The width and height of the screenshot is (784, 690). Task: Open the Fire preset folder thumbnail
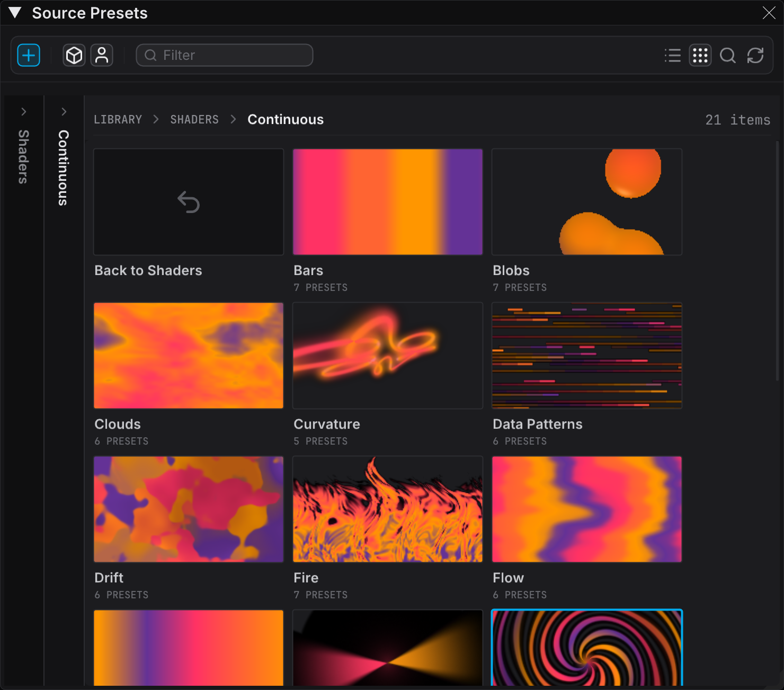(x=388, y=509)
